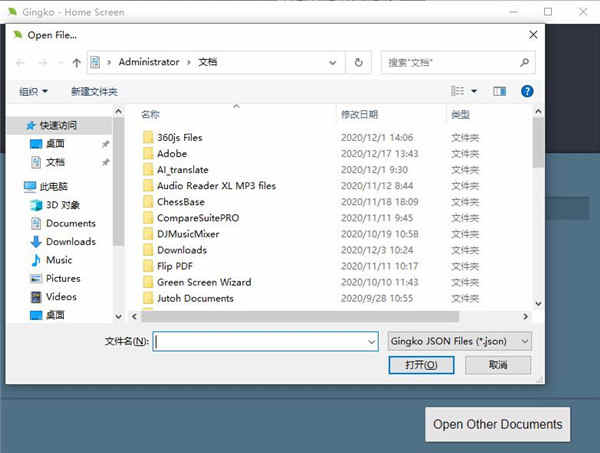Select Downloads in the navigation pane
This screenshot has width=600, height=453.
pos(70,242)
